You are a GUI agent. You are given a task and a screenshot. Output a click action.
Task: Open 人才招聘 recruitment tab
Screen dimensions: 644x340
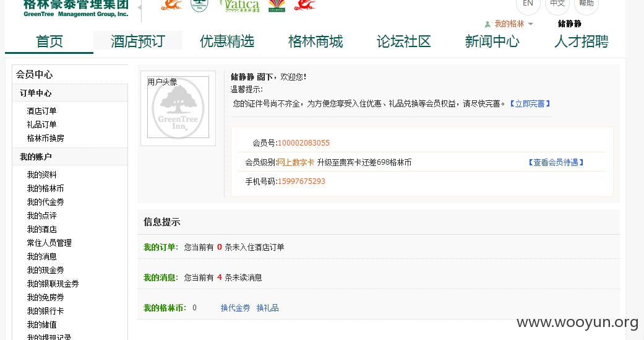tap(581, 41)
